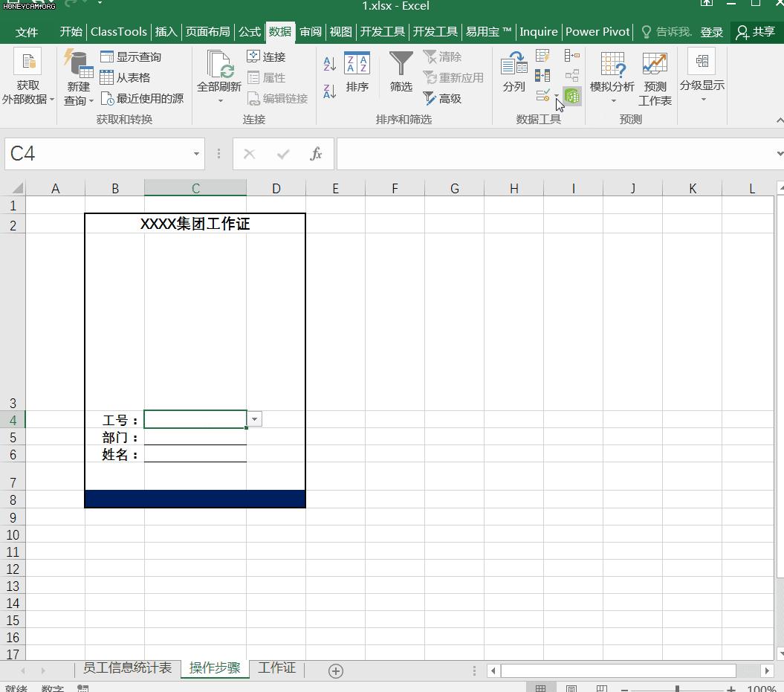Add a new sheet with plus button
The height and width of the screenshot is (692, 784).
point(336,671)
